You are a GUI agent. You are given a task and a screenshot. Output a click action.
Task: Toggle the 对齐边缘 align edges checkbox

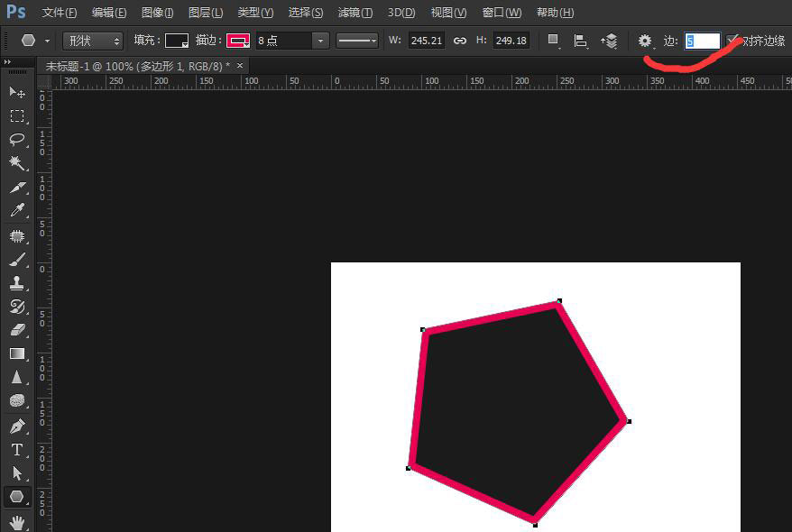pyautogui.click(x=733, y=41)
